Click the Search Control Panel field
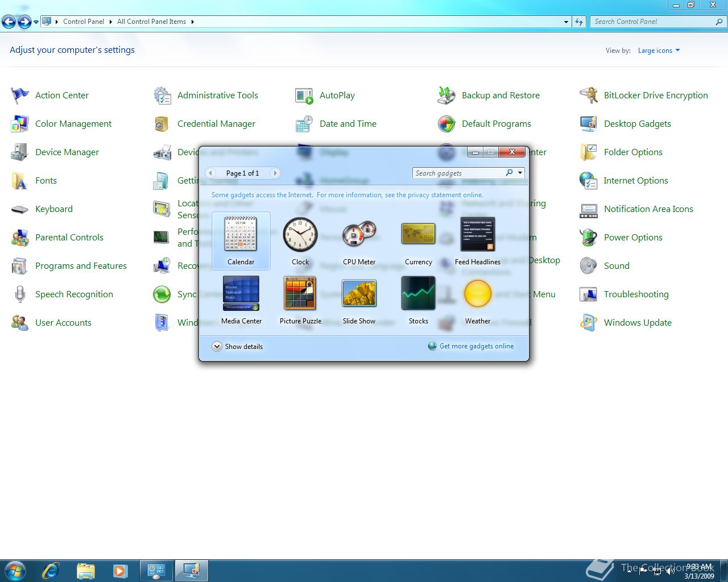The height and width of the screenshot is (582, 728). tap(659, 22)
